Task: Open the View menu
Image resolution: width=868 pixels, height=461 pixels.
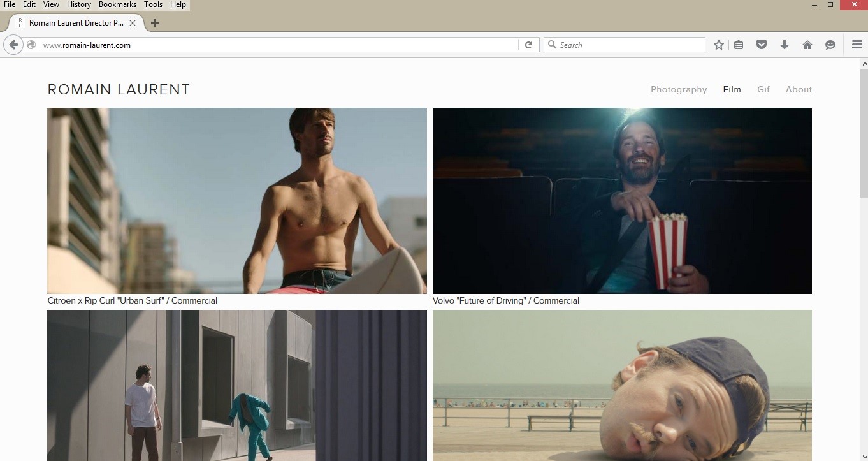Action: (x=51, y=4)
